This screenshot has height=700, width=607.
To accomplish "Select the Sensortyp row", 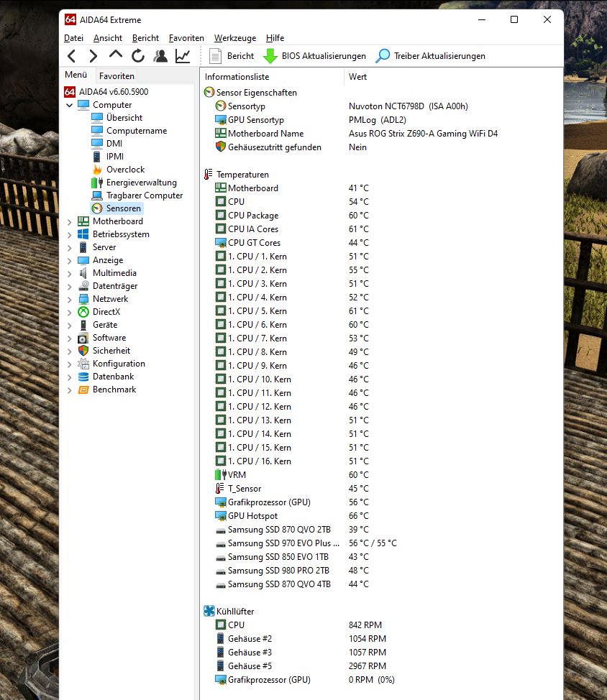I will click(x=382, y=106).
